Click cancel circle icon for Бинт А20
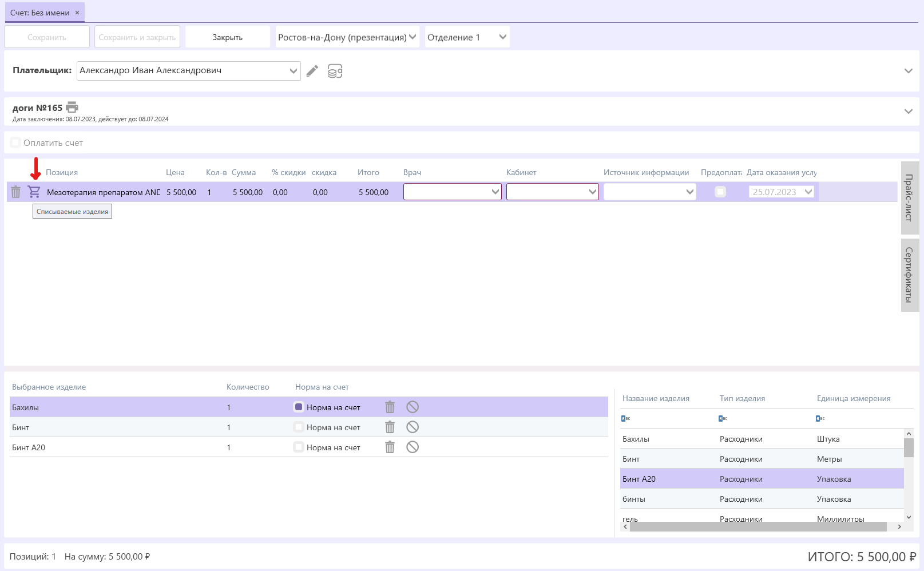The image size is (924, 571). pyautogui.click(x=413, y=447)
